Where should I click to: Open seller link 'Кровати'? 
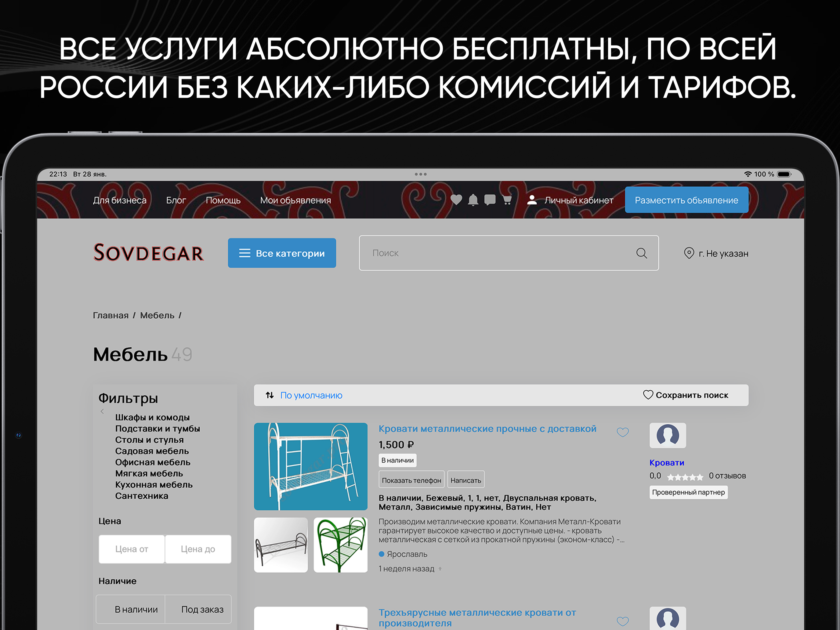click(x=667, y=462)
